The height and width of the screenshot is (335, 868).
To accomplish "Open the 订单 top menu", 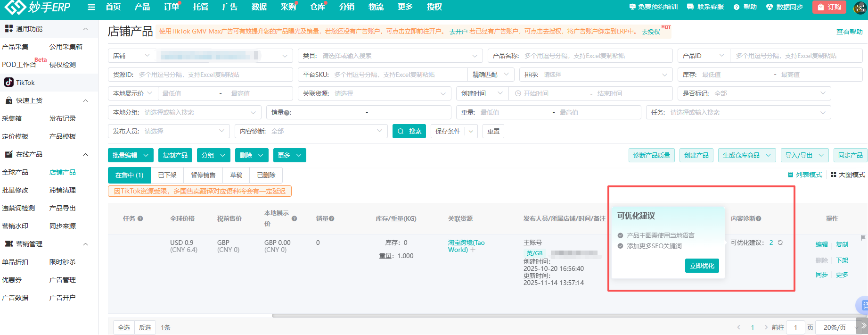I will coord(171,7).
